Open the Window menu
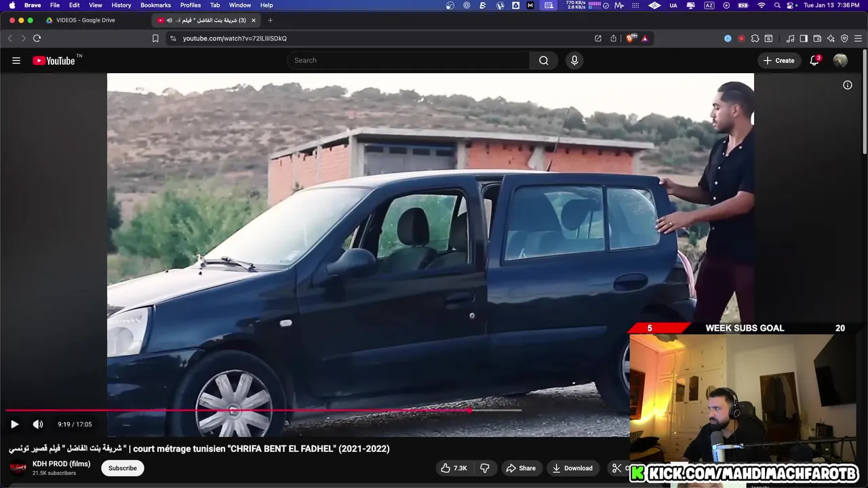 [x=240, y=5]
